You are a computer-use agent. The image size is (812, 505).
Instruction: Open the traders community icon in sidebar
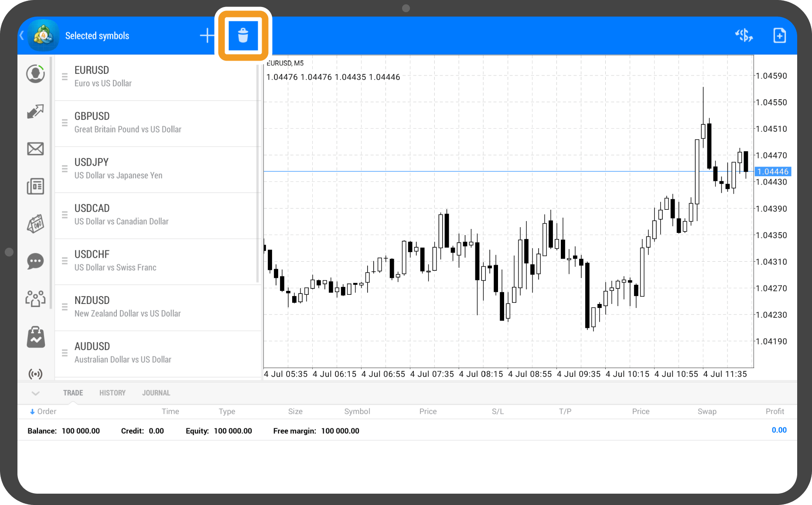[35, 299]
